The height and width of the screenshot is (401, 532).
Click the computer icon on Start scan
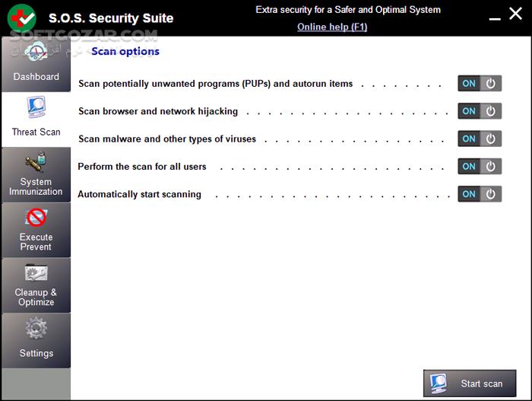pos(439,383)
